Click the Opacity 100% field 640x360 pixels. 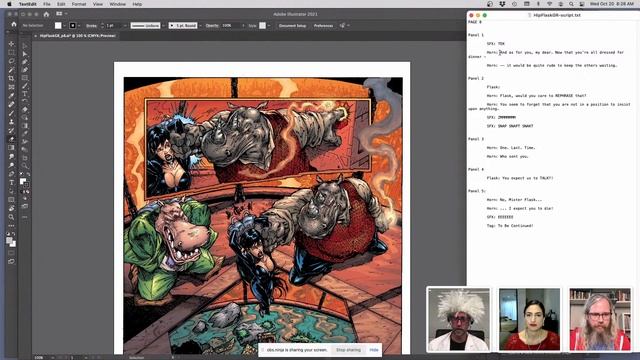pyautogui.click(x=231, y=25)
